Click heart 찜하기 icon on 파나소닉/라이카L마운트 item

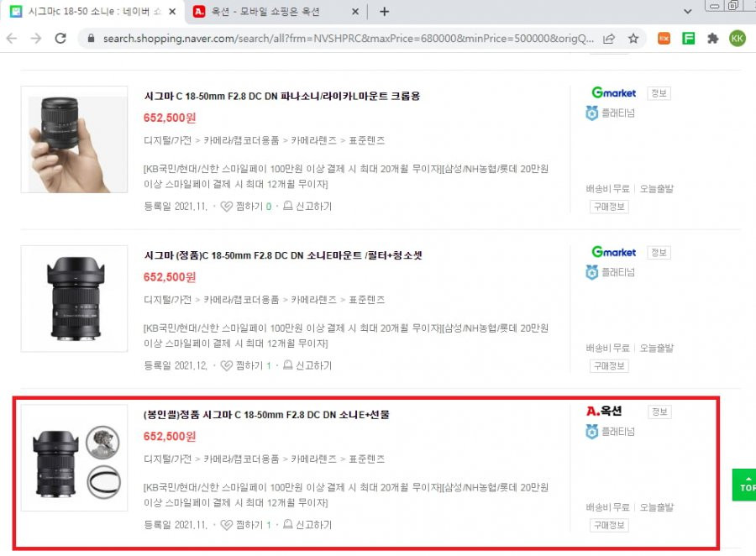pos(227,207)
